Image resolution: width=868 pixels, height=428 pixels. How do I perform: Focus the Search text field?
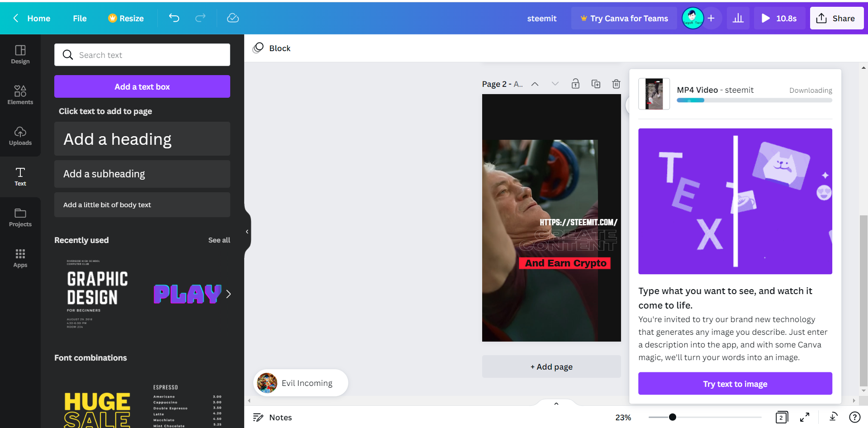point(142,55)
